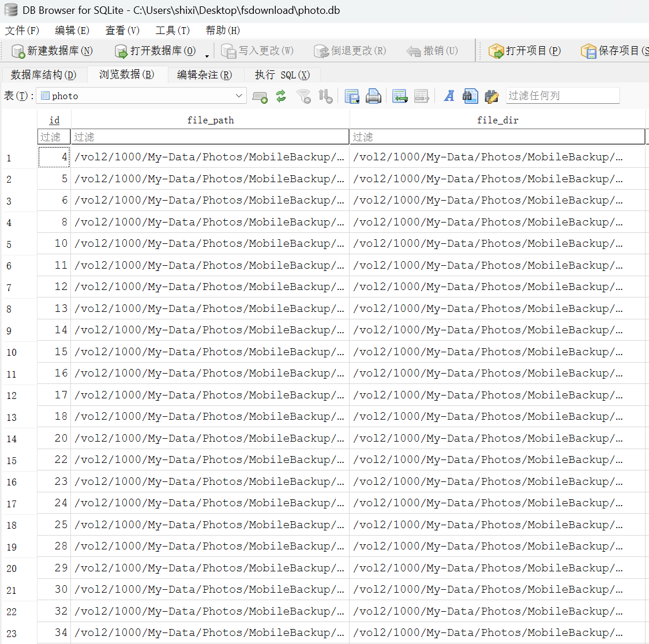The height and width of the screenshot is (644, 649).
Task: Focus the 'Filter in any column' (过滤任何列) field
Action: click(x=562, y=96)
